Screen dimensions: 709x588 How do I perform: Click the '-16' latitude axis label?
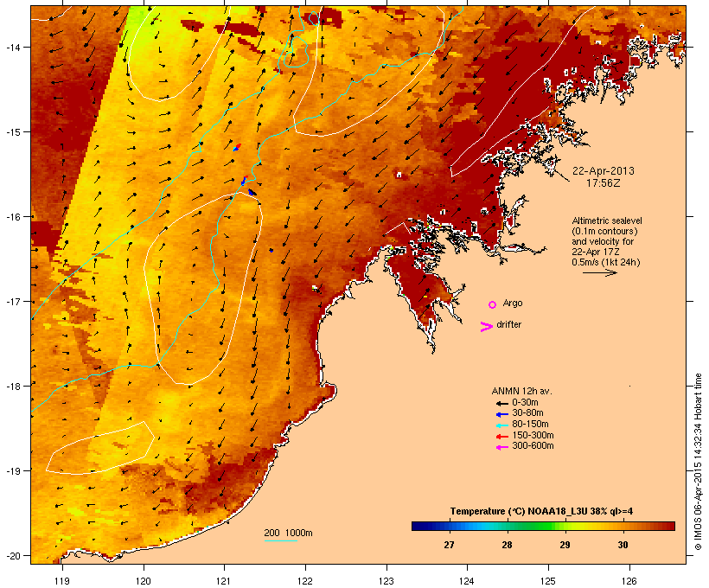click(12, 217)
